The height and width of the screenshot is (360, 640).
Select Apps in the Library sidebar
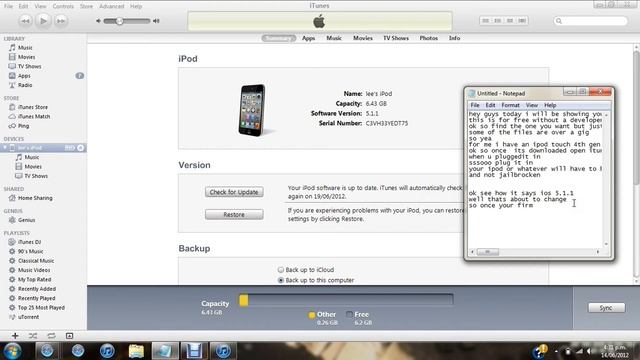point(24,76)
